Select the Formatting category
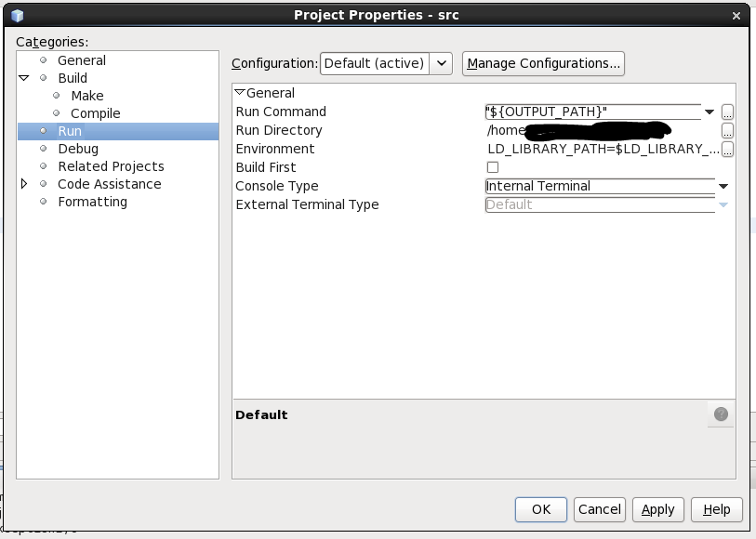Image resolution: width=756 pixels, height=539 pixels. [93, 202]
